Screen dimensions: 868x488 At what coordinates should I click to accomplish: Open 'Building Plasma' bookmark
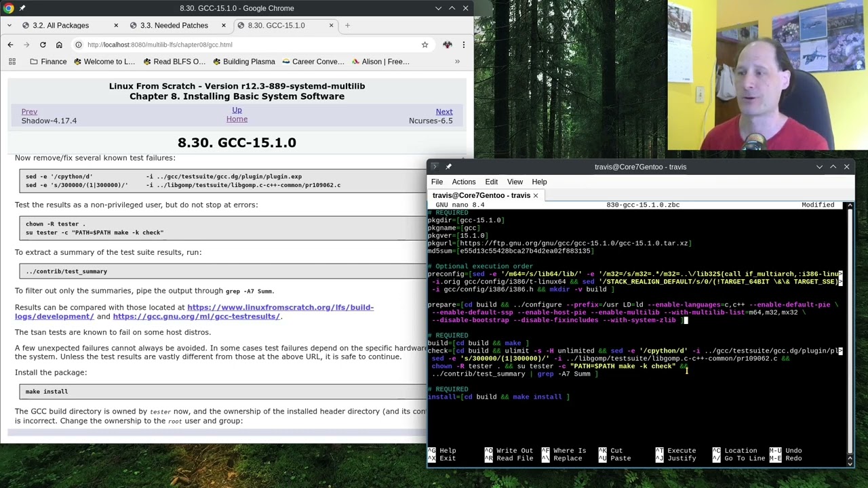[x=243, y=62]
